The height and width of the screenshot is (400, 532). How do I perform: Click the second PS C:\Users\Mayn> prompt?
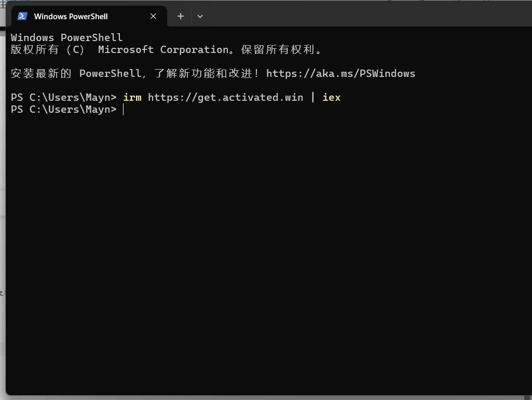click(x=64, y=109)
